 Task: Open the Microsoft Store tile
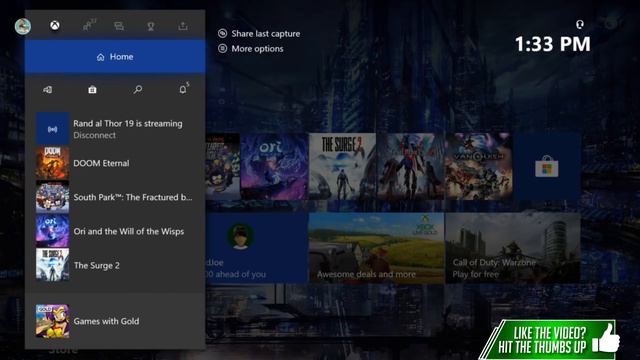[547, 167]
